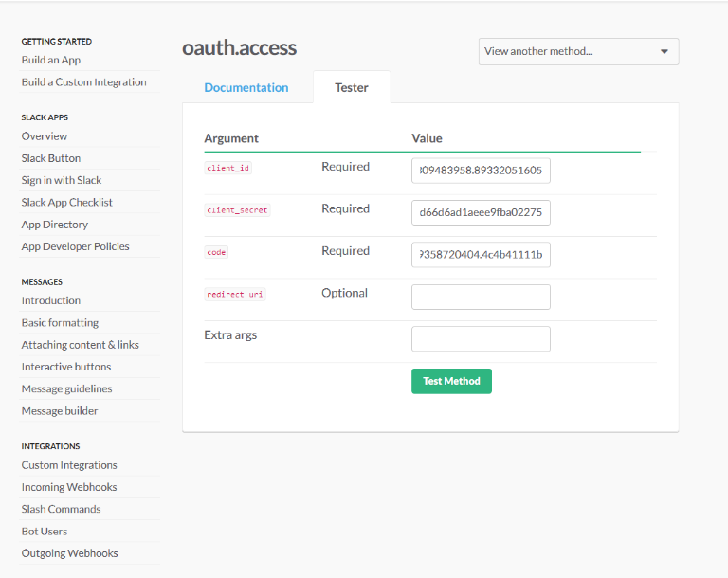Click the client_id value field
Viewport: 728px width, 578px height.
point(481,171)
